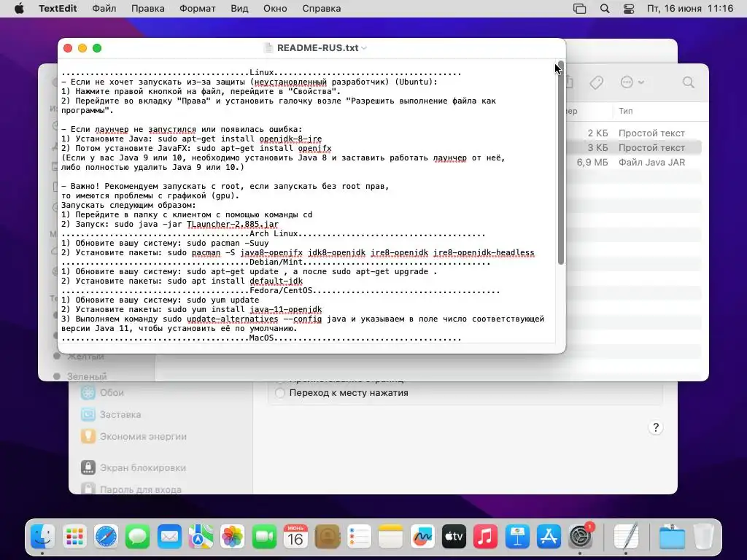Open the TextEdit application menu
The width and height of the screenshot is (747, 560).
click(58, 9)
